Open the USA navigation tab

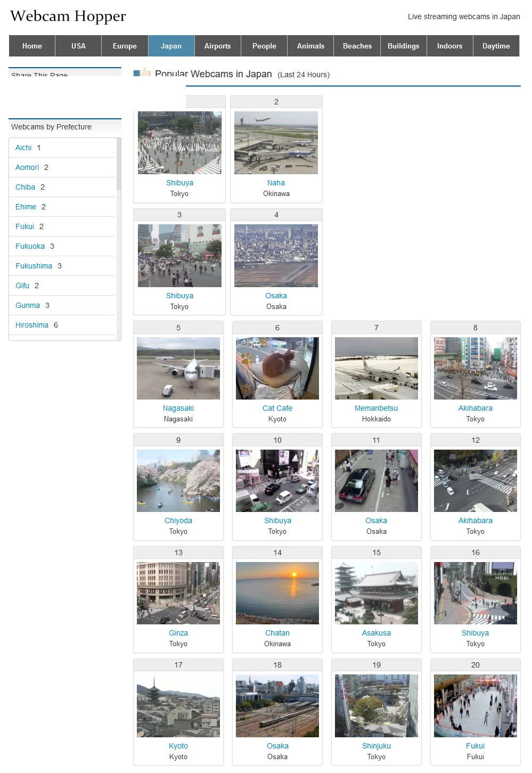[78, 46]
